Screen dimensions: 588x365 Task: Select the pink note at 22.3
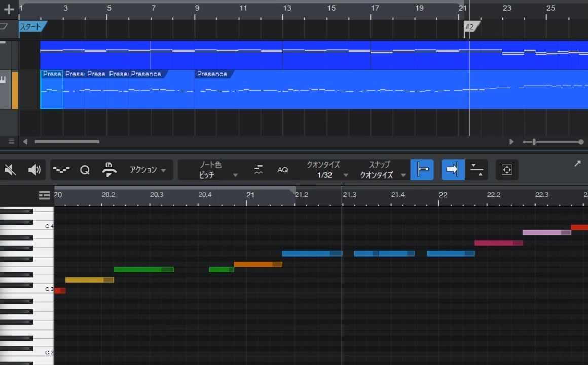[x=547, y=233]
